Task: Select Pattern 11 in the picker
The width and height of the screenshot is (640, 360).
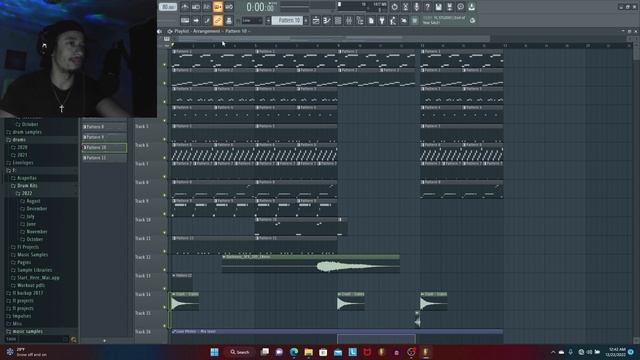Action: coord(104,158)
